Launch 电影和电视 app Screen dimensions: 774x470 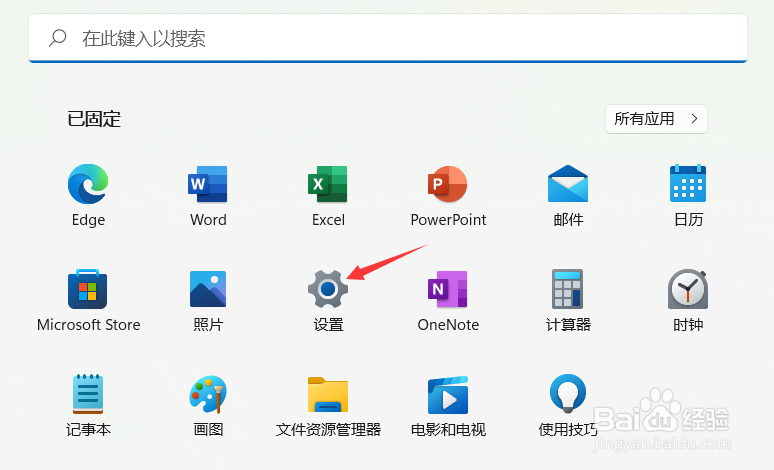(448, 394)
